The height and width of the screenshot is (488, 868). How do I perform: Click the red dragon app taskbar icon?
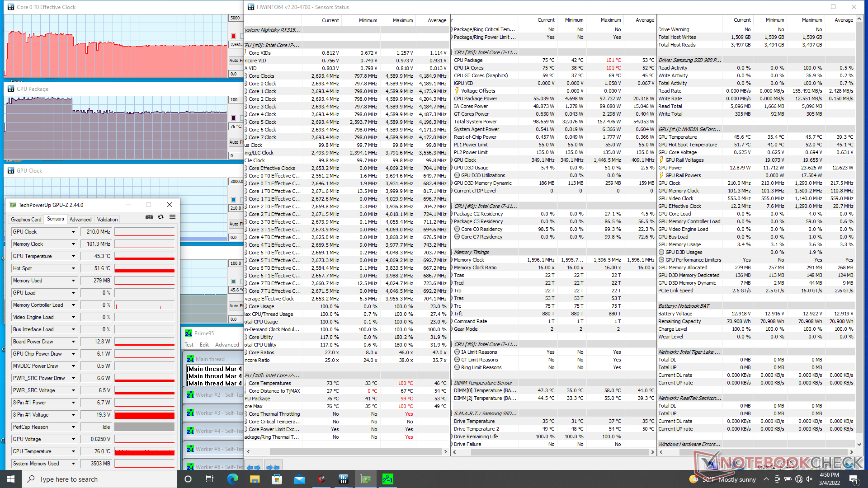pyautogui.click(x=321, y=479)
